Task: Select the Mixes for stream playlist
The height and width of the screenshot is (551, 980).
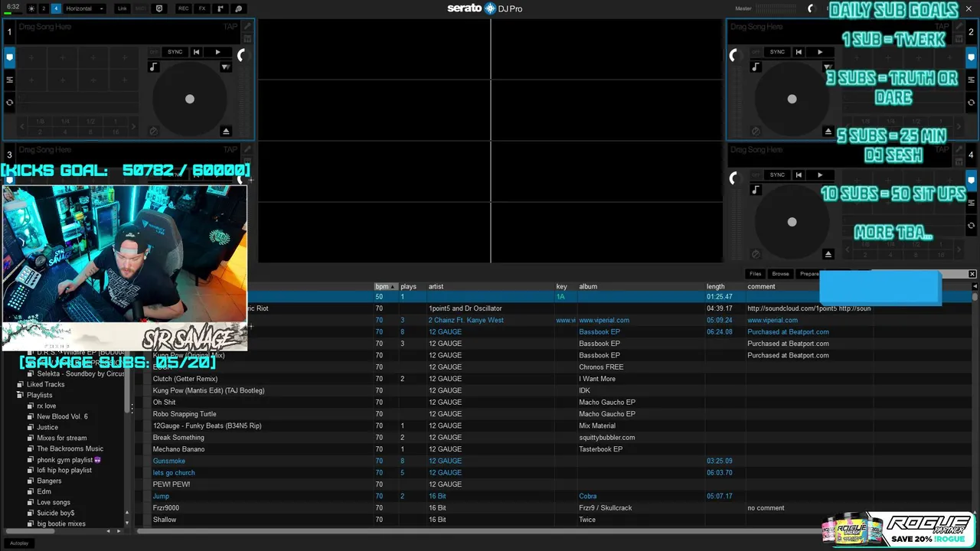Action: [62, 438]
